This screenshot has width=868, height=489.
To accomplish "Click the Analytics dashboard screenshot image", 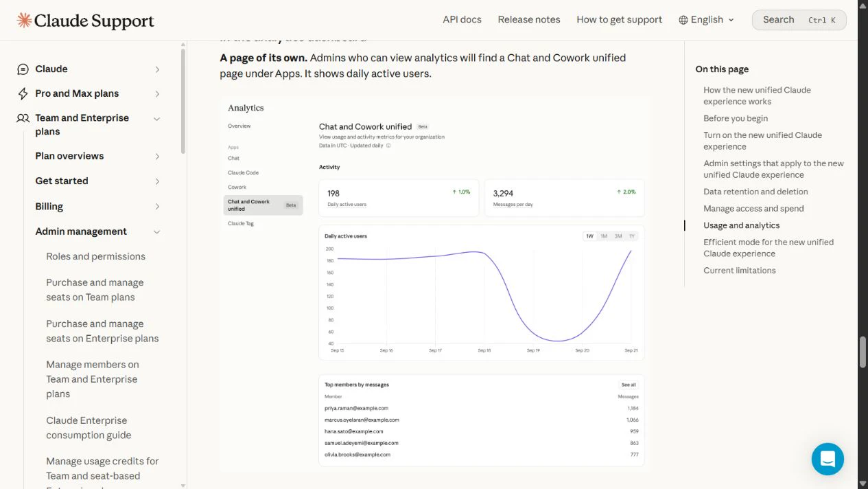I will 436,285.
